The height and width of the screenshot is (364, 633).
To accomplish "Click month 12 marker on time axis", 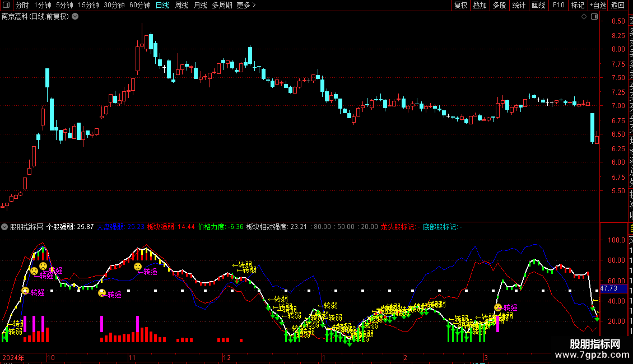I will click(x=227, y=357).
